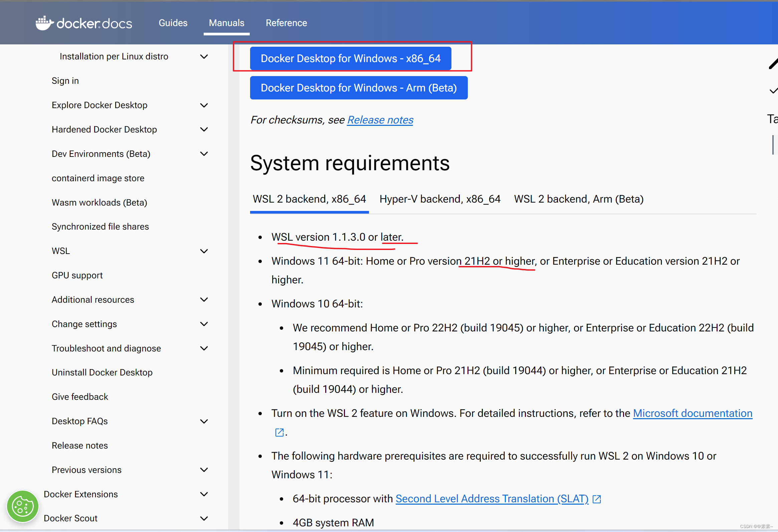The height and width of the screenshot is (532, 778).
Task: Open GPU support in sidebar
Action: [77, 275]
